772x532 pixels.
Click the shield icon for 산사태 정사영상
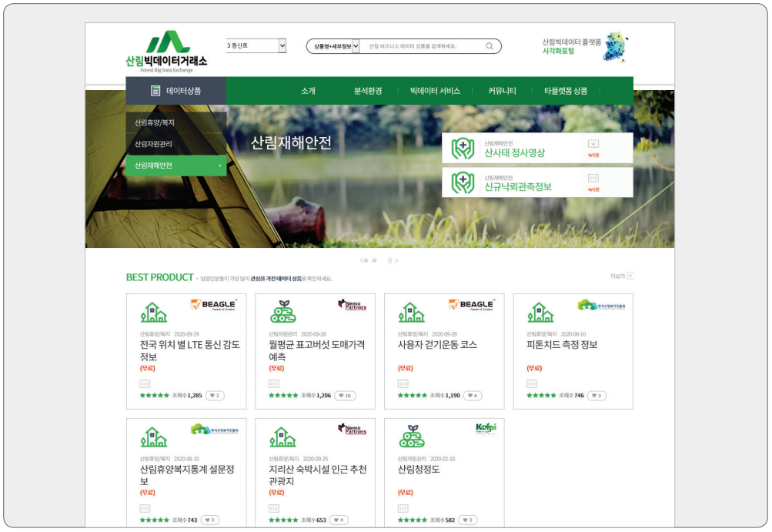pos(463,149)
